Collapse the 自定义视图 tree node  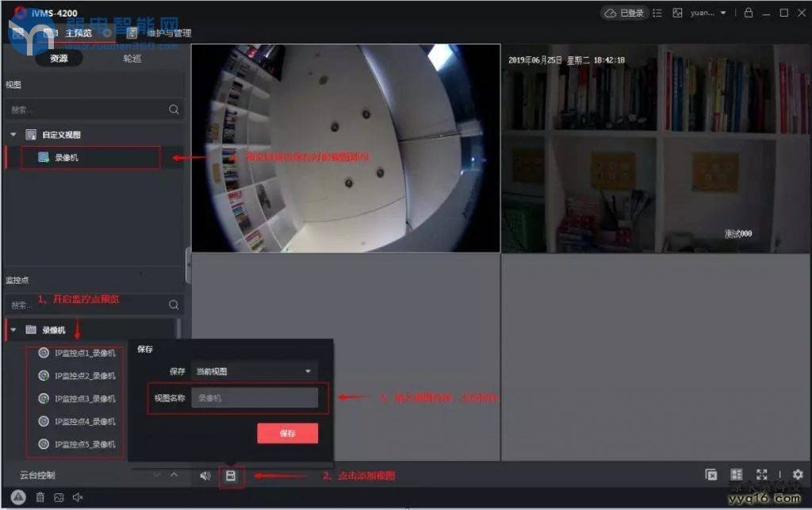pos(13,135)
